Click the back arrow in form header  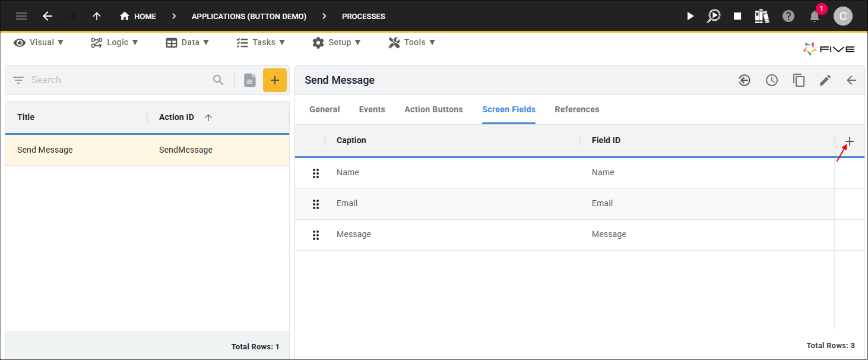click(851, 80)
